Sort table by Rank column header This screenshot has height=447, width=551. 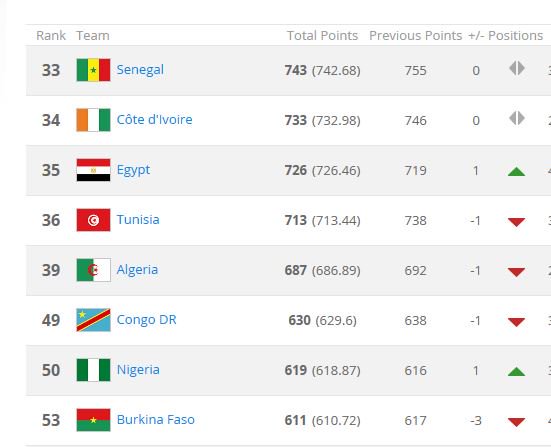[51, 35]
